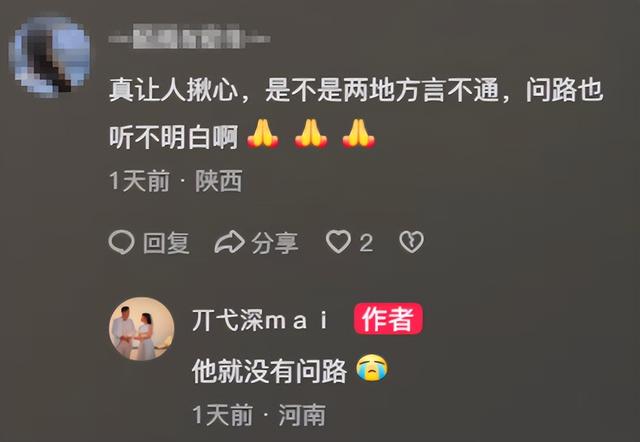
Task: Tap the red 作者 badge
Action: (x=388, y=319)
